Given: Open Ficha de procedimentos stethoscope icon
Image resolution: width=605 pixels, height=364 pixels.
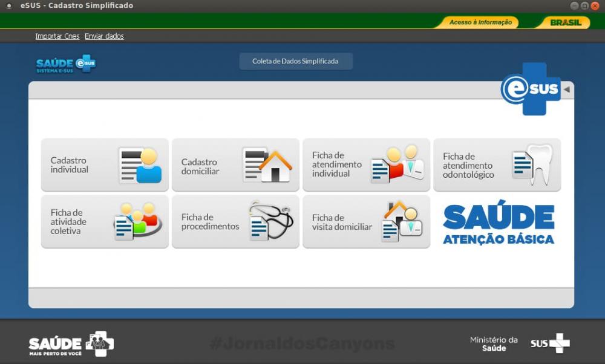Looking at the screenshot, I should tap(271, 221).
